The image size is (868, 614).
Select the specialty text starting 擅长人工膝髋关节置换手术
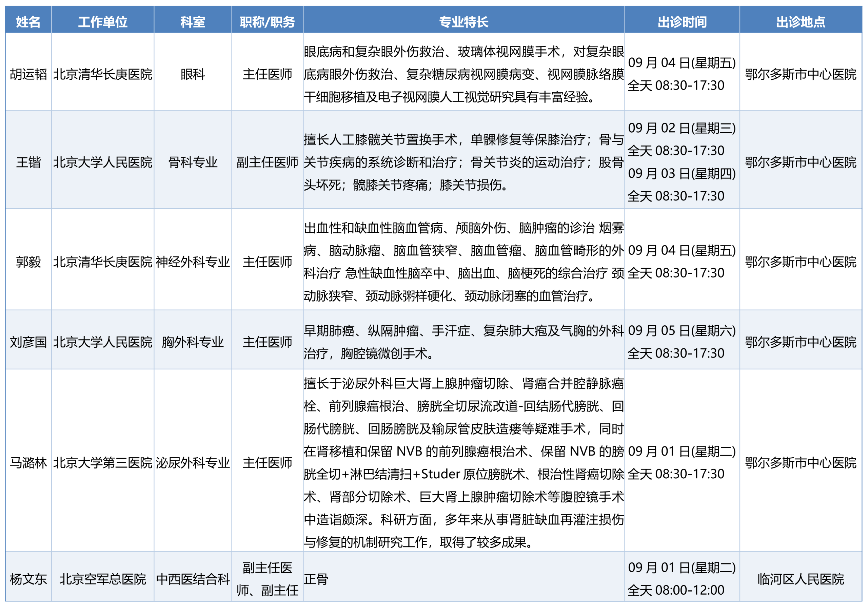[464, 162]
